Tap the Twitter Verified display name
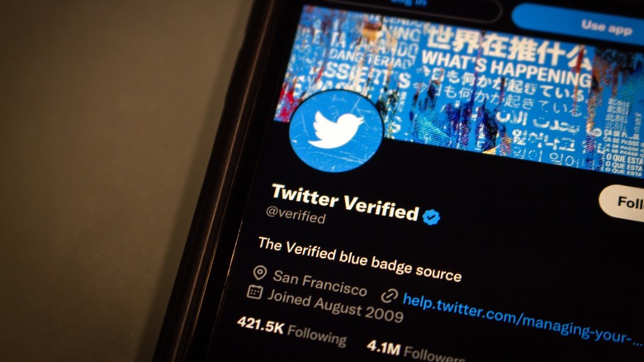 (345, 202)
